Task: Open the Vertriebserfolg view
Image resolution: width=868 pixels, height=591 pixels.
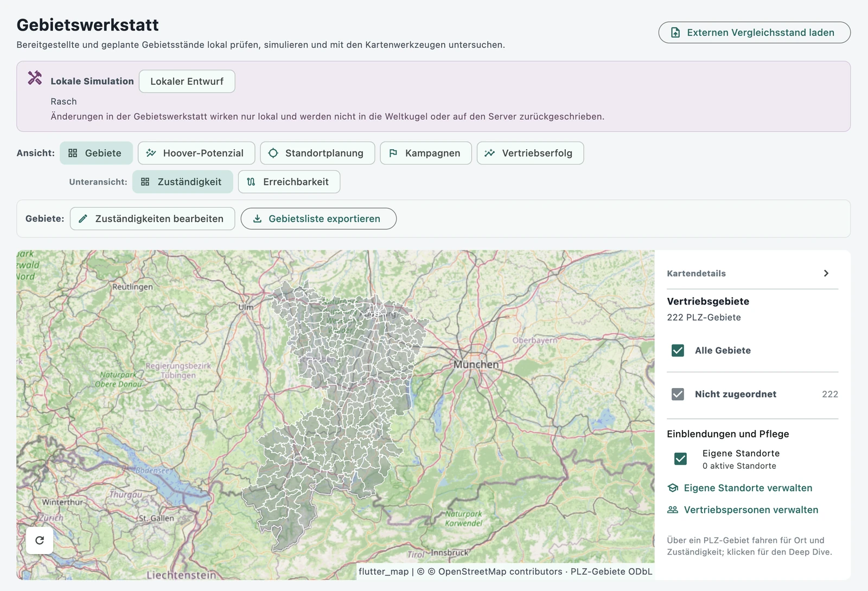Action: [530, 153]
